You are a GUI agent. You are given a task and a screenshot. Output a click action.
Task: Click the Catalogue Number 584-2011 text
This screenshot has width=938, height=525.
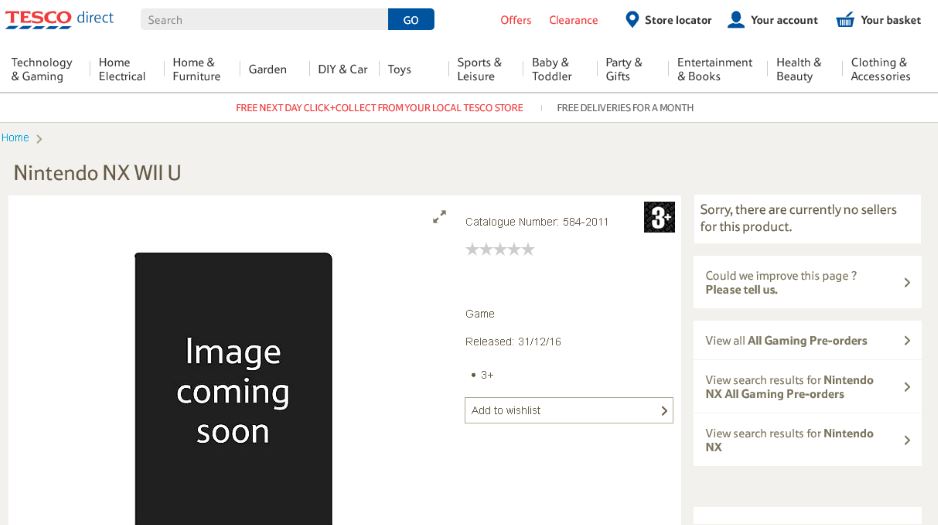[x=537, y=222]
